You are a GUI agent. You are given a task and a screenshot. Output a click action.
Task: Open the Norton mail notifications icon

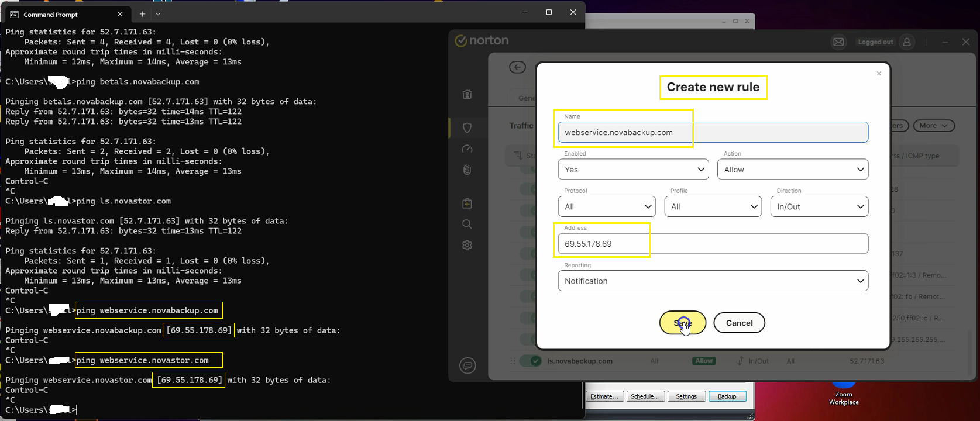(838, 42)
